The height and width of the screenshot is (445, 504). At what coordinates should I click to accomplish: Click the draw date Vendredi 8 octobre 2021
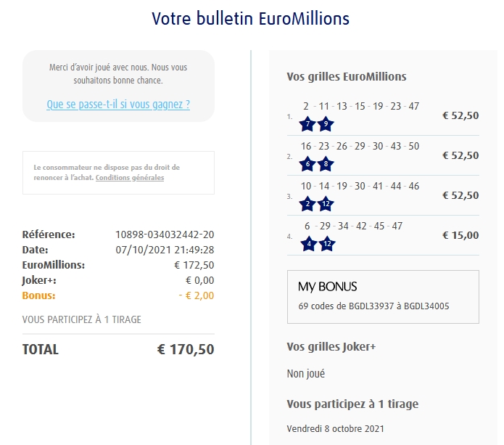click(x=335, y=428)
